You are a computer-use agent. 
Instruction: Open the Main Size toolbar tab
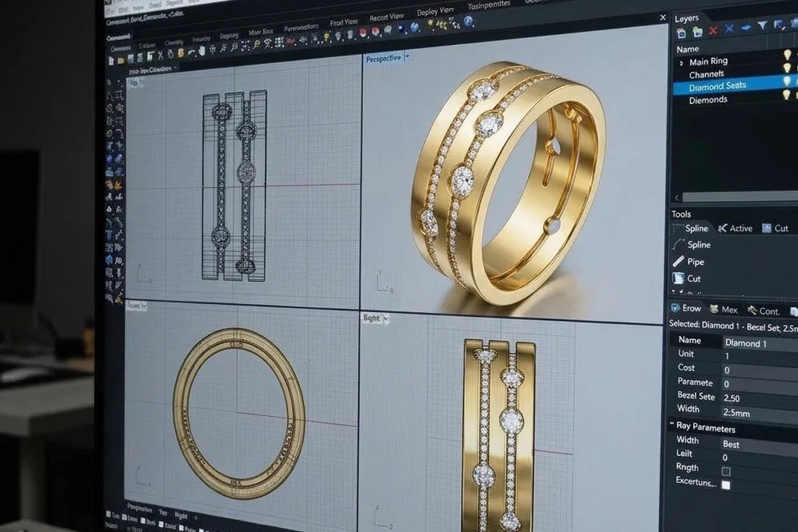[261, 32]
